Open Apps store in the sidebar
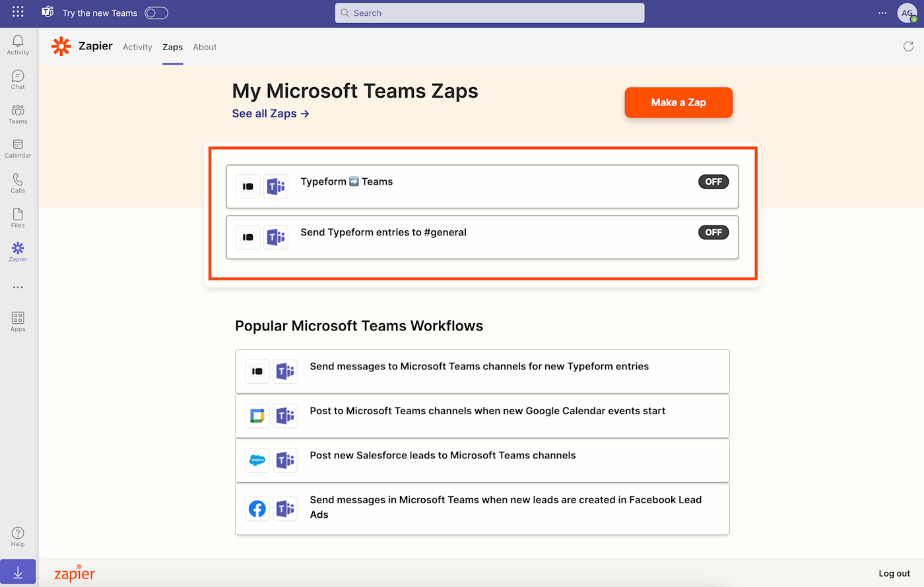 pos(18,322)
